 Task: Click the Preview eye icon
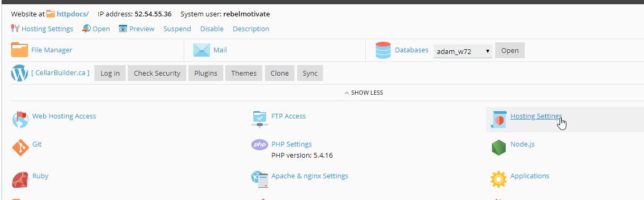(x=123, y=29)
